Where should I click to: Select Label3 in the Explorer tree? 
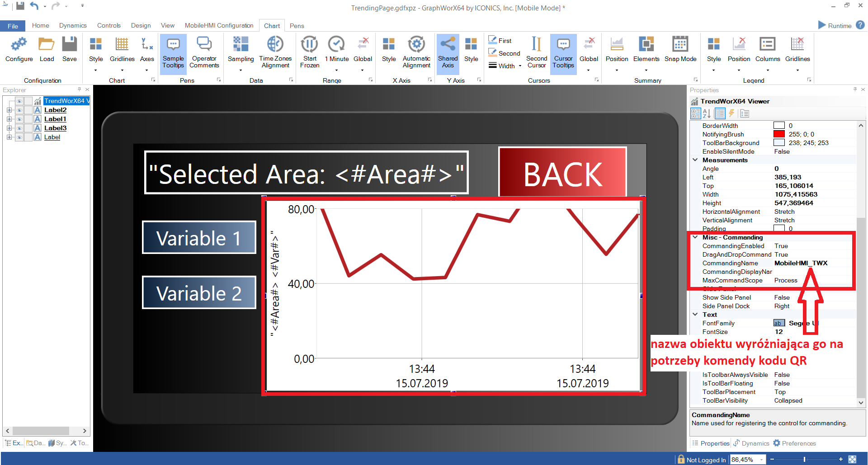[x=55, y=128]
